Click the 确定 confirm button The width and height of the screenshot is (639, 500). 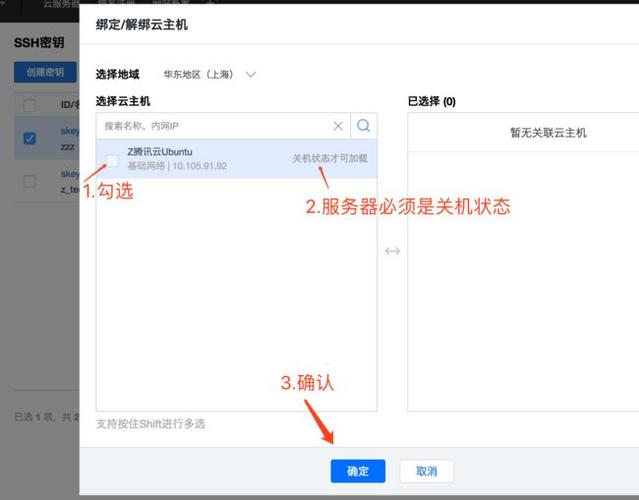pyautogui.click(x=358, y=471)
